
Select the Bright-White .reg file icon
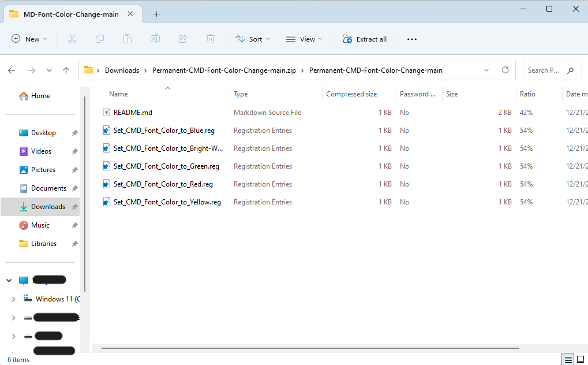pos(107,148)
